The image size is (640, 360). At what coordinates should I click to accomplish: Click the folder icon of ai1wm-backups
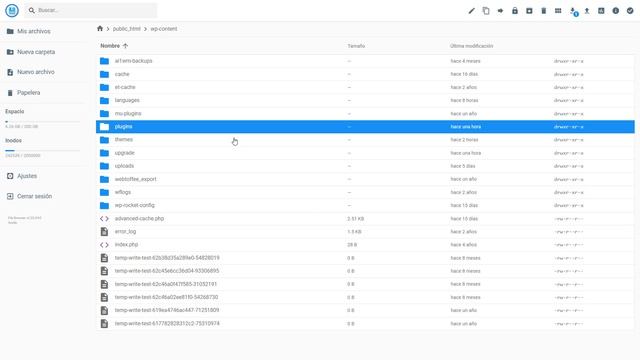pos(104,61)
